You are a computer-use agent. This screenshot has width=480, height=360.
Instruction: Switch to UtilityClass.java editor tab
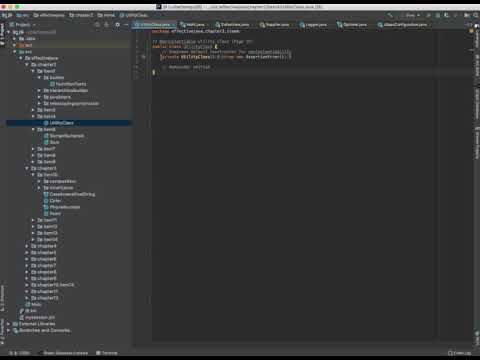pyautogui.click(x=154, y=25)
